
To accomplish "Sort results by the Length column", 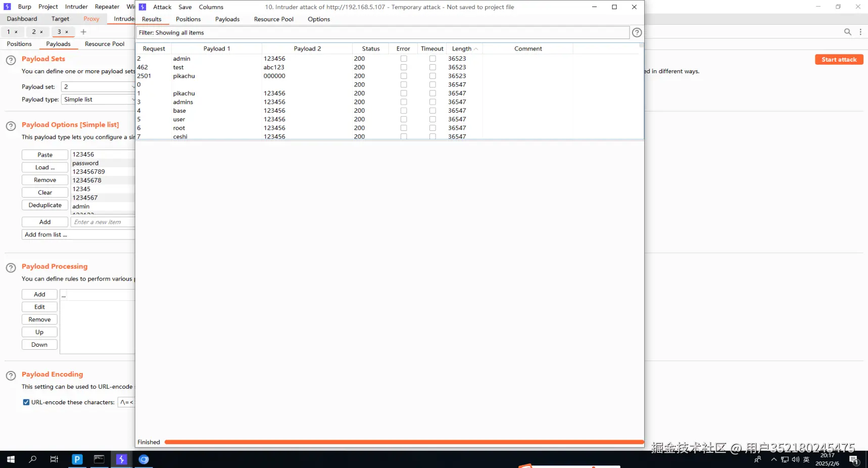I will click(x=464, y=49).
